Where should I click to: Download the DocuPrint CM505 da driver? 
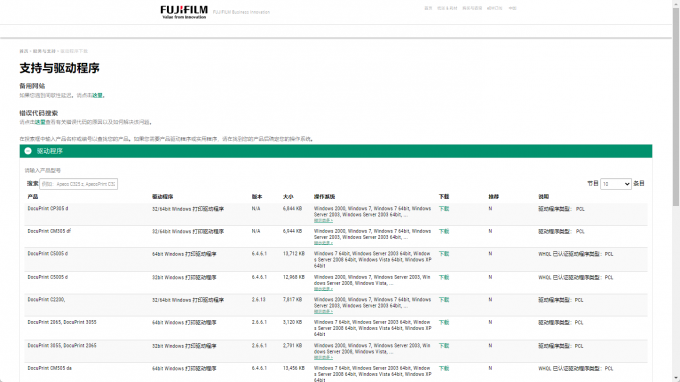(x=444, y=368)
